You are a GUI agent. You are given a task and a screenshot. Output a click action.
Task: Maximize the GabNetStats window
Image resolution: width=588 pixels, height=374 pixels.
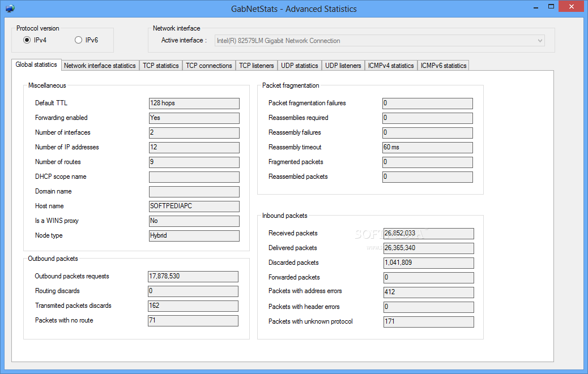pyautogui.click(x=551, y=6)
